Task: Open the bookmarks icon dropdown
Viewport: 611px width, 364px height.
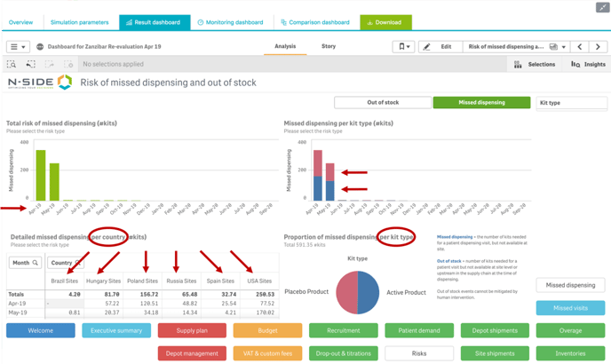Action: tap(404, 47)
